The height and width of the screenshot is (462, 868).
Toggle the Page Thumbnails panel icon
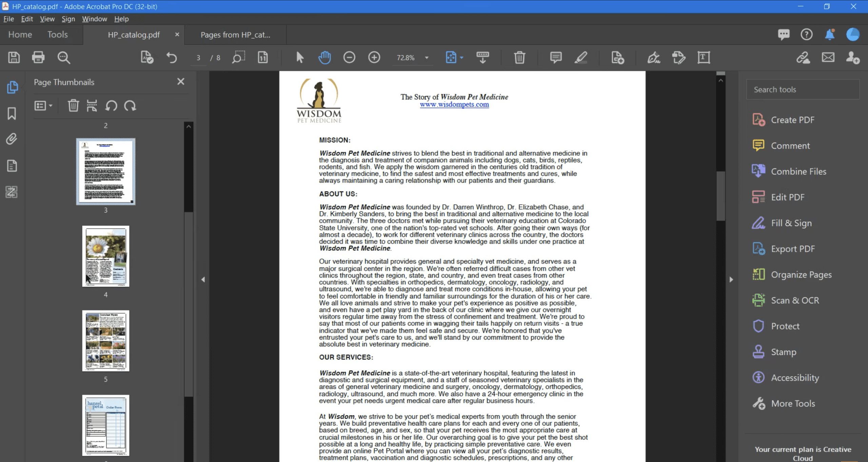(x=12, y=87)
